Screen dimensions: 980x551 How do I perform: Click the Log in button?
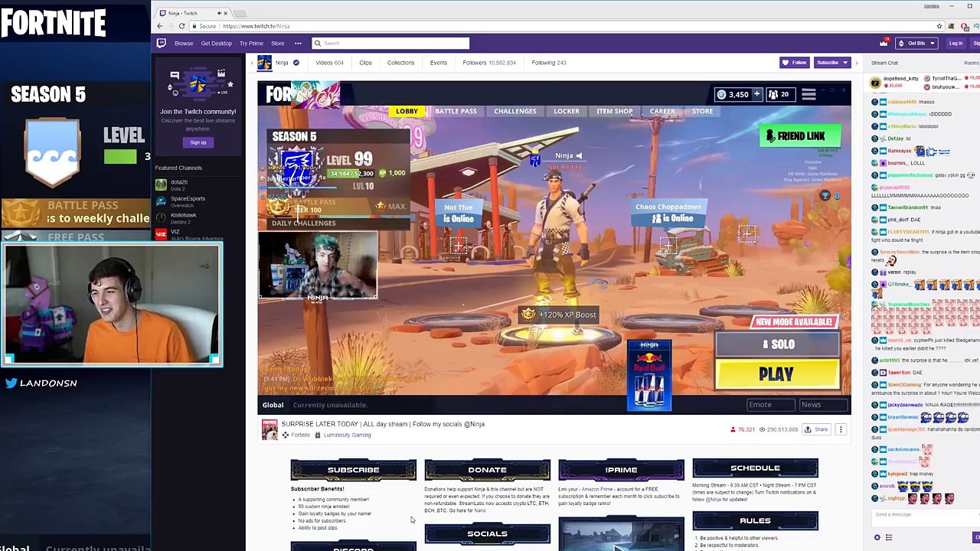(x=955, y=44)
